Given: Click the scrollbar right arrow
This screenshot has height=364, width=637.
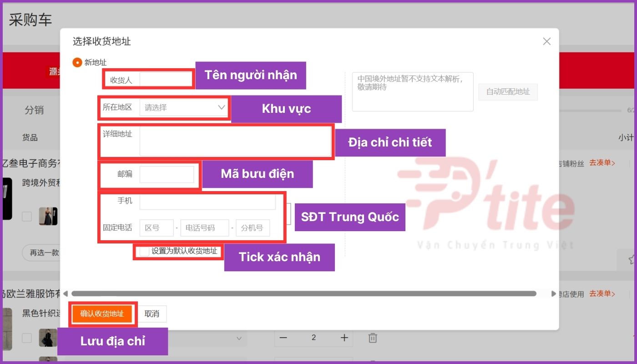Looking at the screenshot, I should 553,293.
